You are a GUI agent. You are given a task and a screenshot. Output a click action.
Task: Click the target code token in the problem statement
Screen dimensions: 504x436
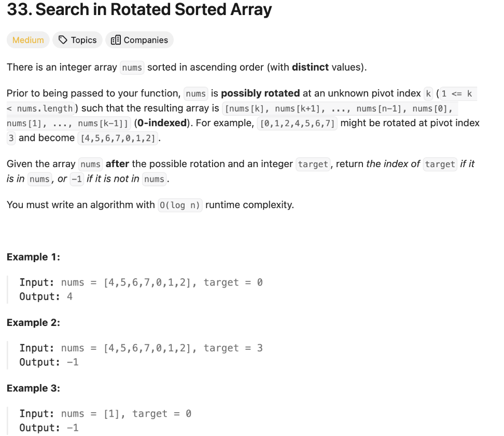[313, 164]
